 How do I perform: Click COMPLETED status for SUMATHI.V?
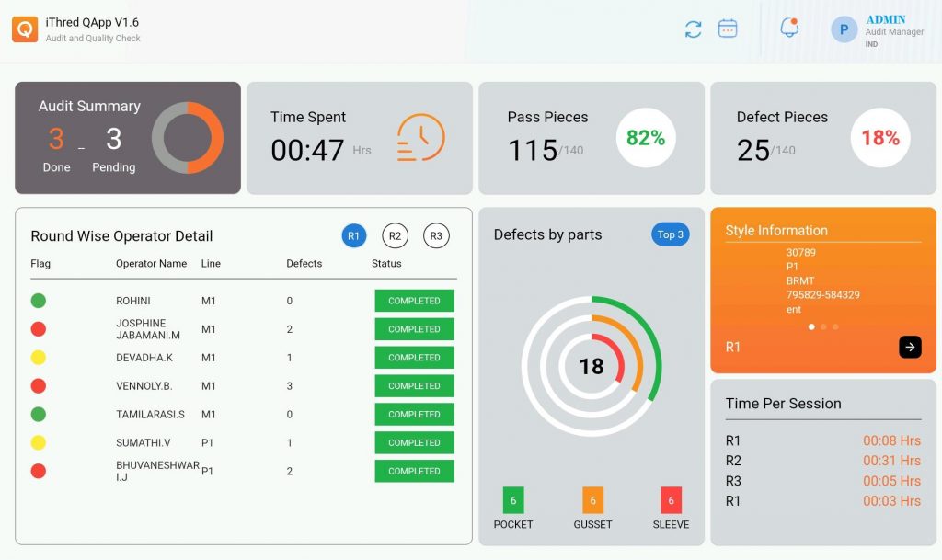[414, 442]
